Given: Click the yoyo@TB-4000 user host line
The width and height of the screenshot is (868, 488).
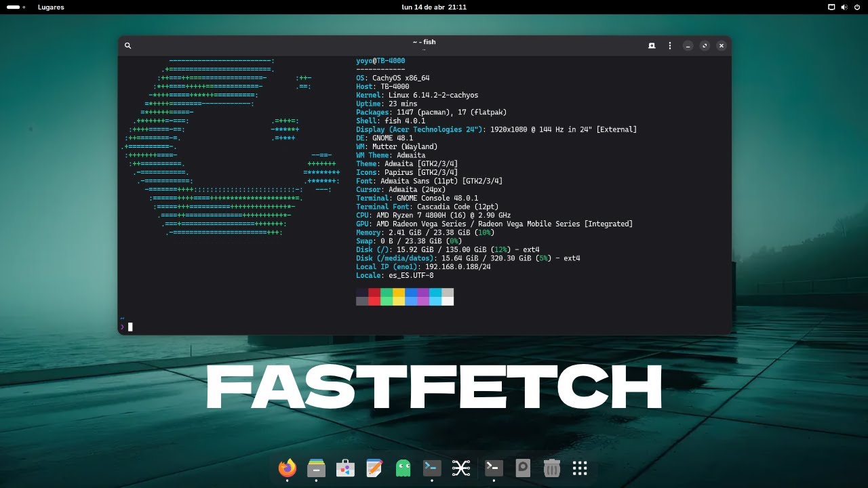Looking at the screenshot, I should tap(380, 61).
